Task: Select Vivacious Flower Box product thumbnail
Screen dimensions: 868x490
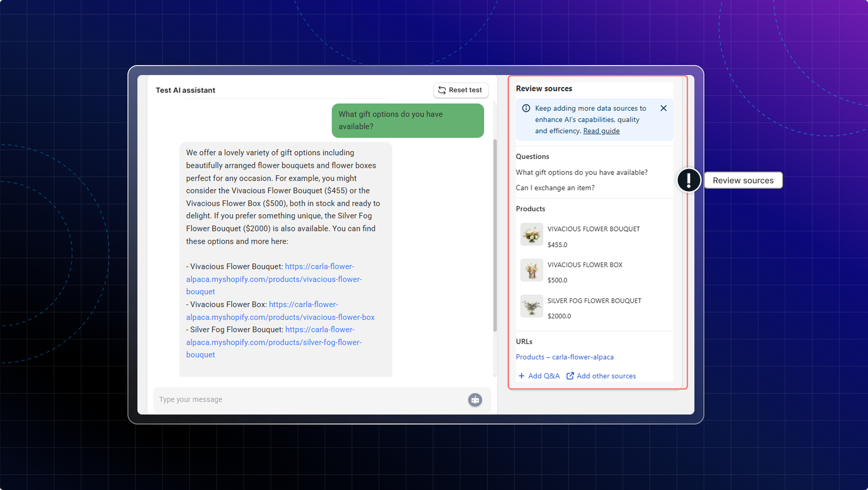Action: coord(531,270)
